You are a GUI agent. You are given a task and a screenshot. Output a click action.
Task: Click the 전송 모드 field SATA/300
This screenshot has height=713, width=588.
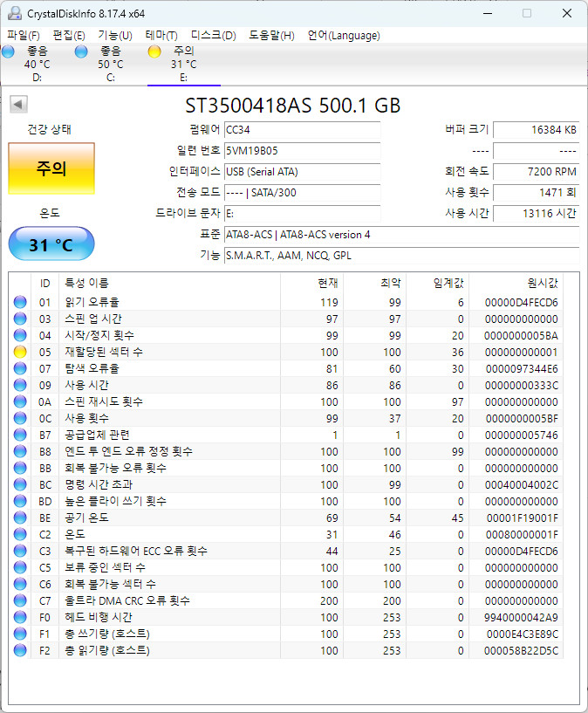pyautogui.click(x=302, y=192)
